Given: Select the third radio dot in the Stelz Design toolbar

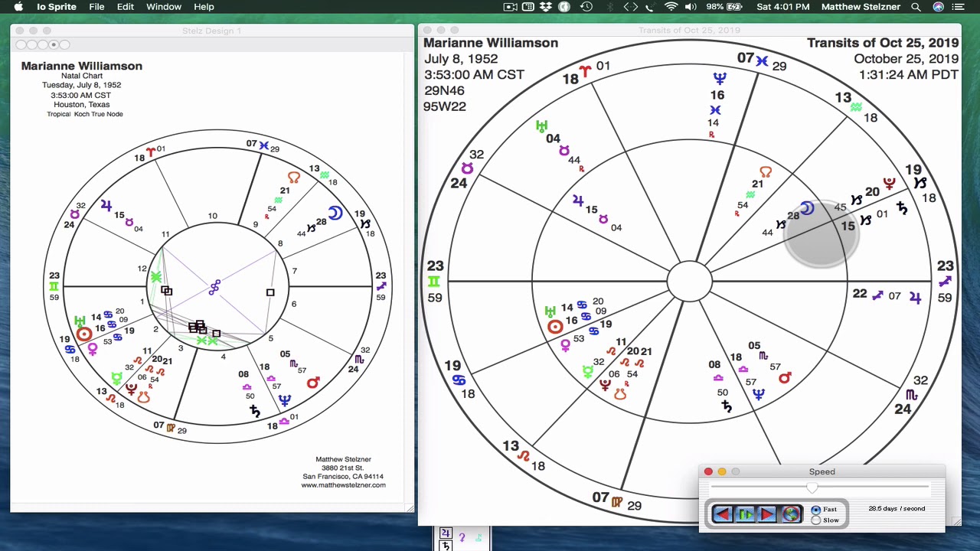Looking at the screenshot, I should 43,44.
